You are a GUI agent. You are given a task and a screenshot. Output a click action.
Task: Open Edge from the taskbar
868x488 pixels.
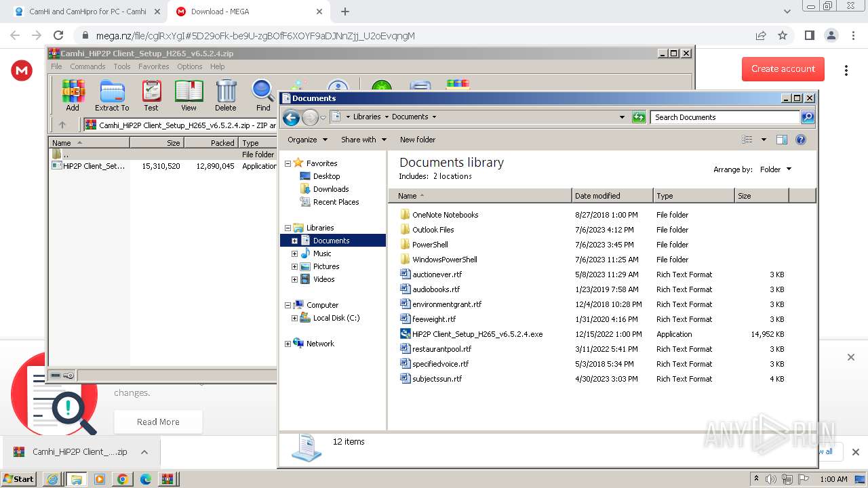coord(145,479)
